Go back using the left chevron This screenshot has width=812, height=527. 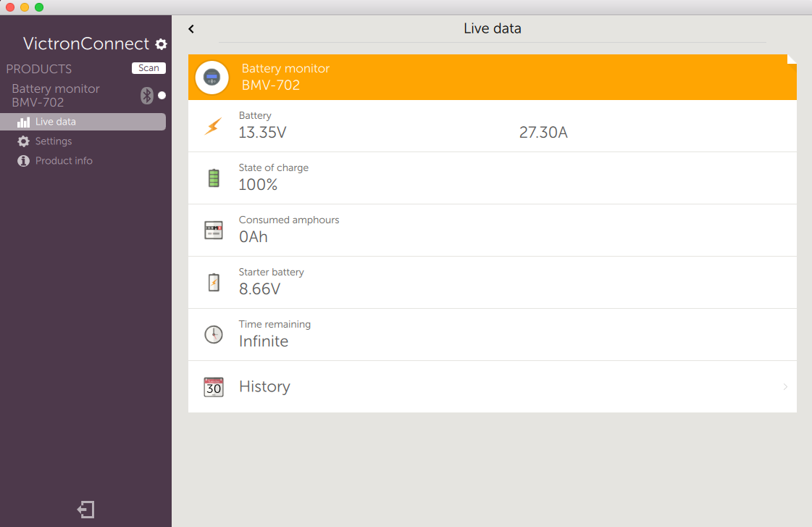191,29
